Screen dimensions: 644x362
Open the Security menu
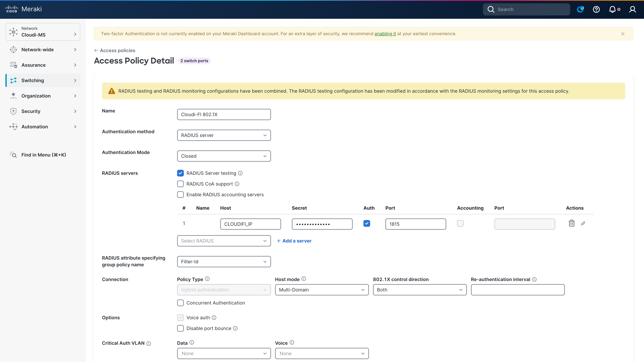(43, 111)
